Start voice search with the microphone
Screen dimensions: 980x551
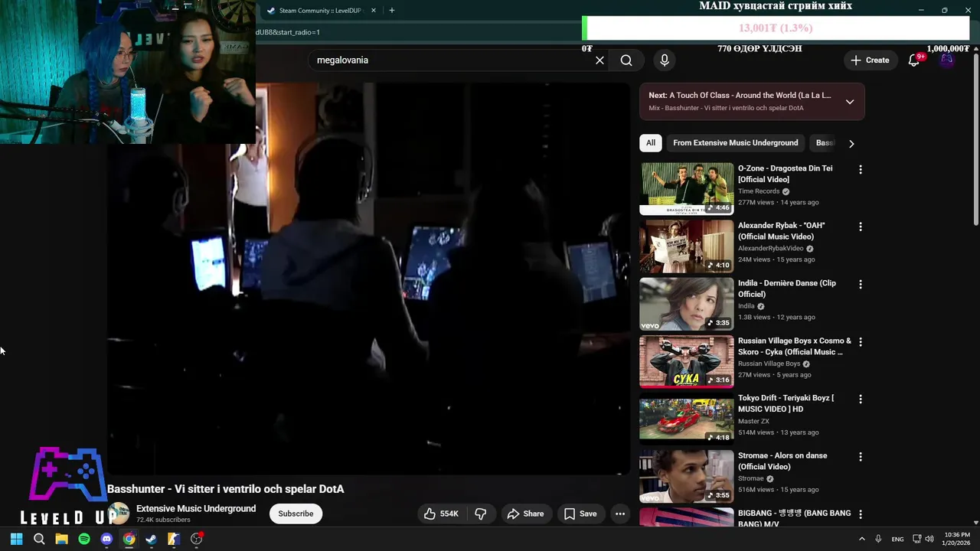coord(665,60)
